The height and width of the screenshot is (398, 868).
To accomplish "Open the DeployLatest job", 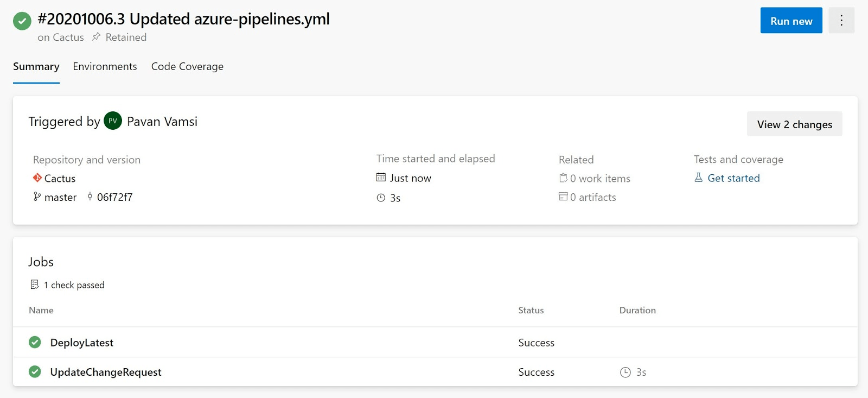I will (82, 343).
